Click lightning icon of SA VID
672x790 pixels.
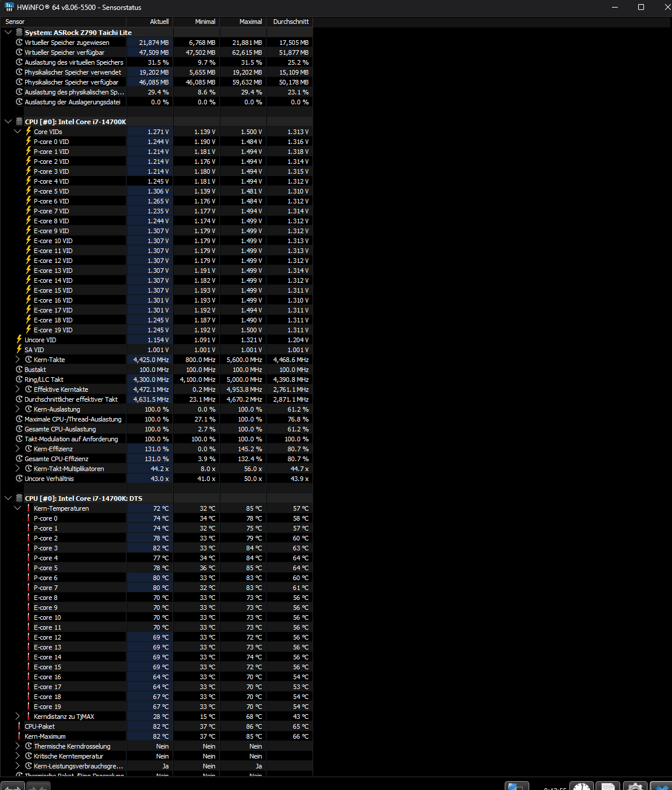19,350
